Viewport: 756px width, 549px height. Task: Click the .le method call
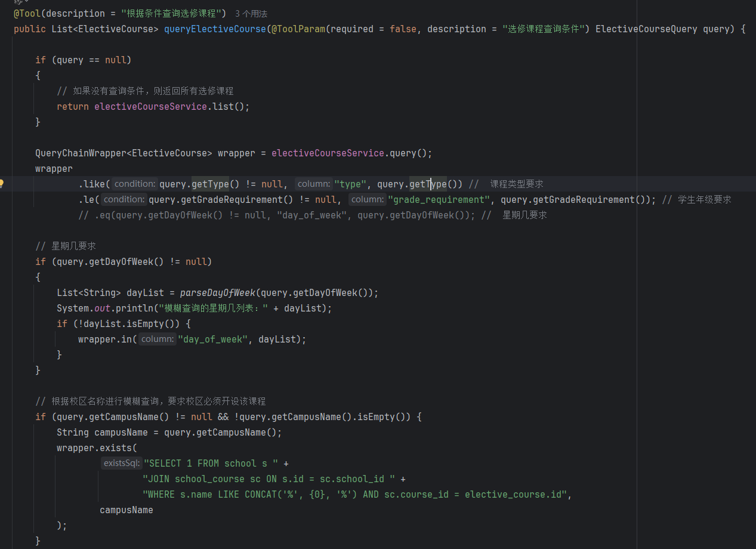coord(89,199)
